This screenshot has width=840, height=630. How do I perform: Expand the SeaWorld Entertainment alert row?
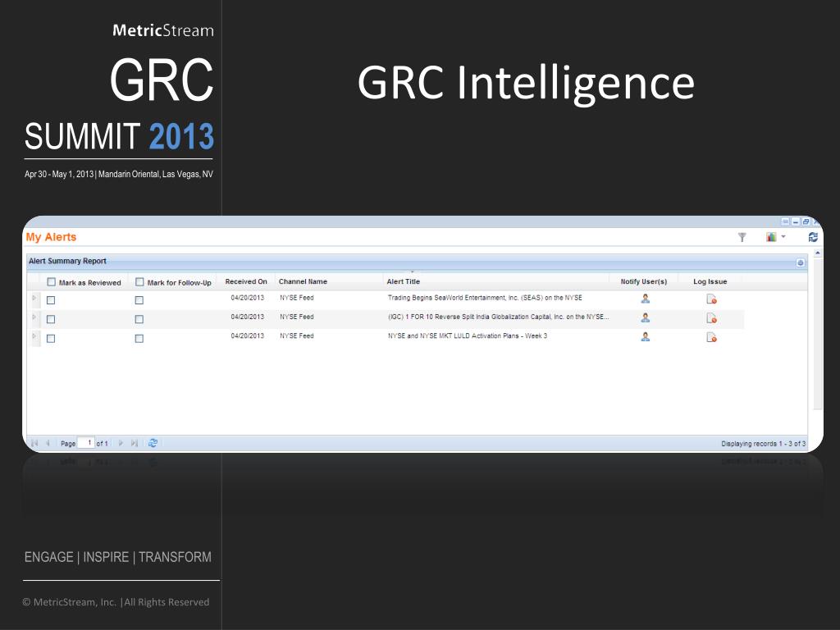click(x=34, y=298)
